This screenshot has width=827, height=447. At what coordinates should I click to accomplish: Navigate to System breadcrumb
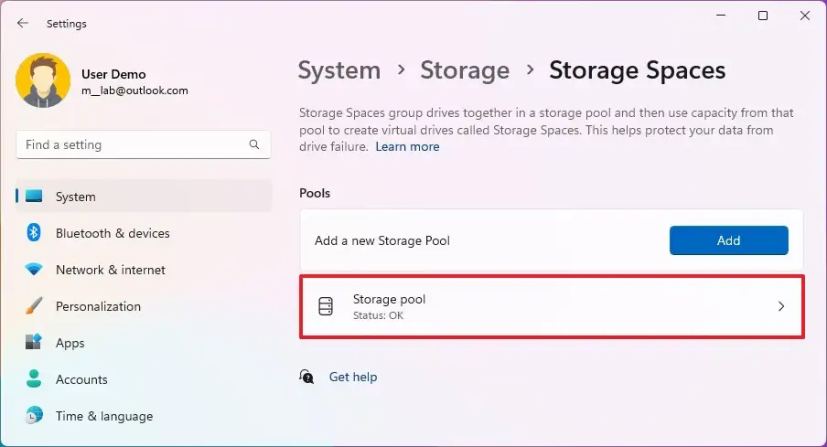point(339,71)
